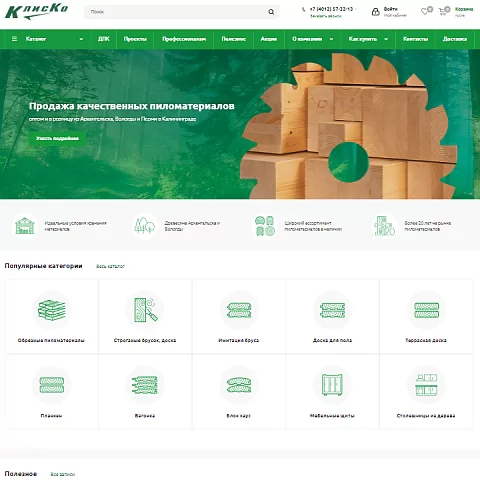Image resolution: width=480 pixels, height=480 pixels.
Task: Click the Популярные категории heading
Action: pos(43,266)
